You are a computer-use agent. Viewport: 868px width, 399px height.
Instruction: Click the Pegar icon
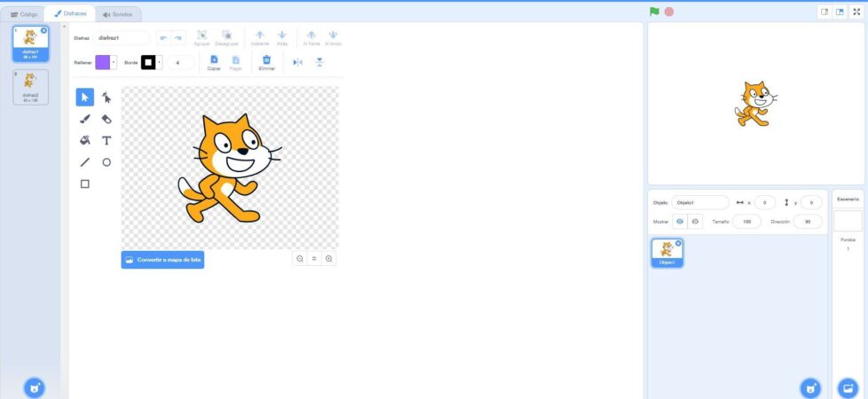coord(235,59)
